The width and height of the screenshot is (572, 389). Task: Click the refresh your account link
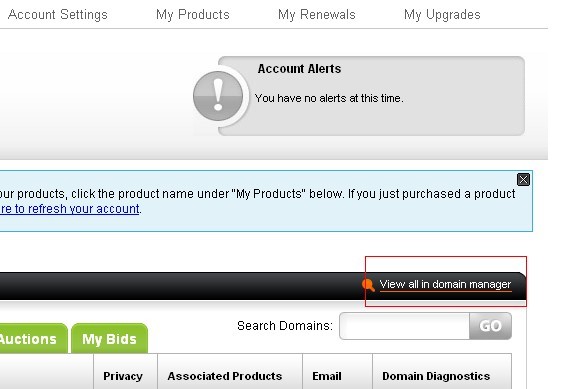[69, 209]
